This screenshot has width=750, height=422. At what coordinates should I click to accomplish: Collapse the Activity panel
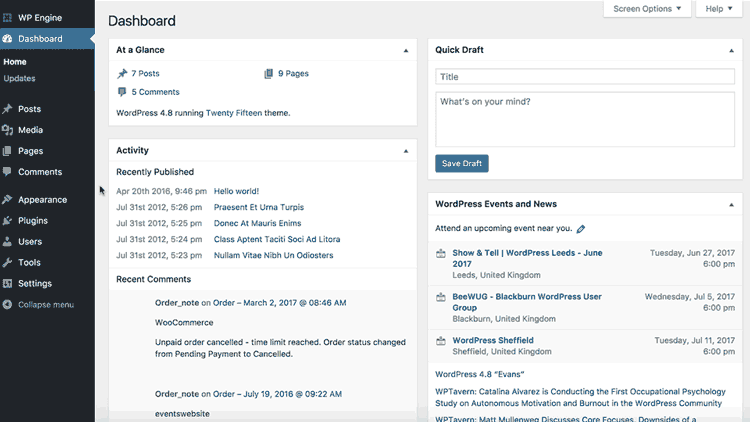pos(406,151)
